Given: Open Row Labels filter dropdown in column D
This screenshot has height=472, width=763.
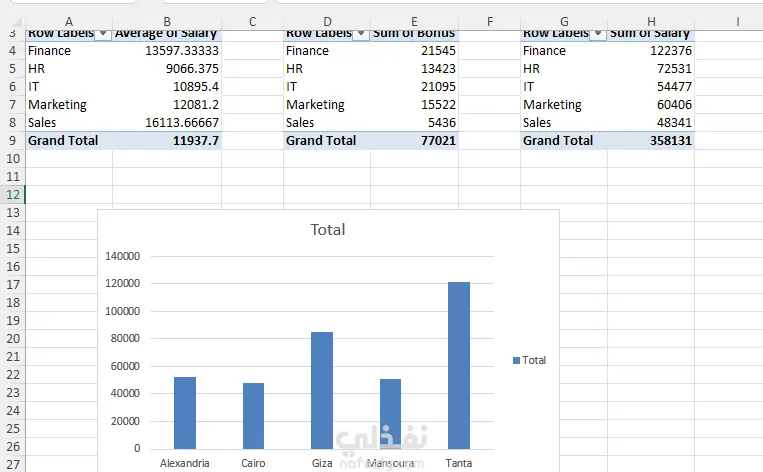Looking at the screenshot, I should coord(361,34).
